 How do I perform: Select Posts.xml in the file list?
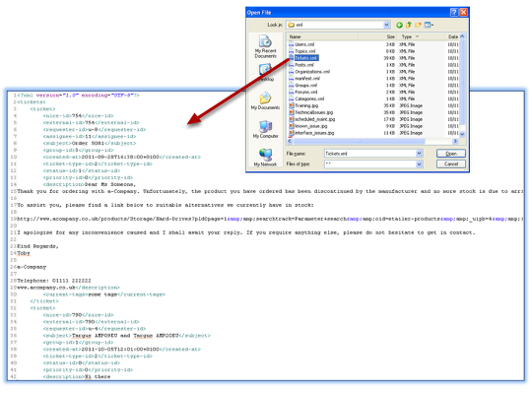click(304, 65)
